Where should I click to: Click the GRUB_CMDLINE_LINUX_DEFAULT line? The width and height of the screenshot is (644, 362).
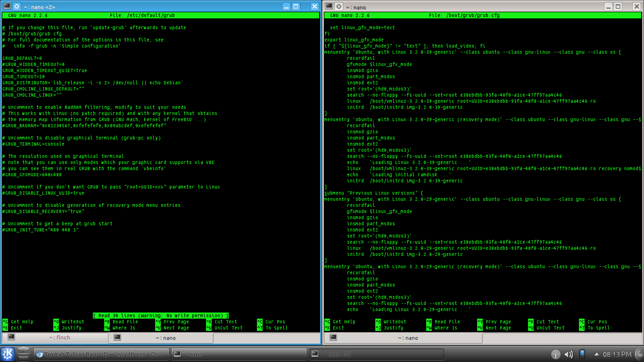(x=43, y=89)
